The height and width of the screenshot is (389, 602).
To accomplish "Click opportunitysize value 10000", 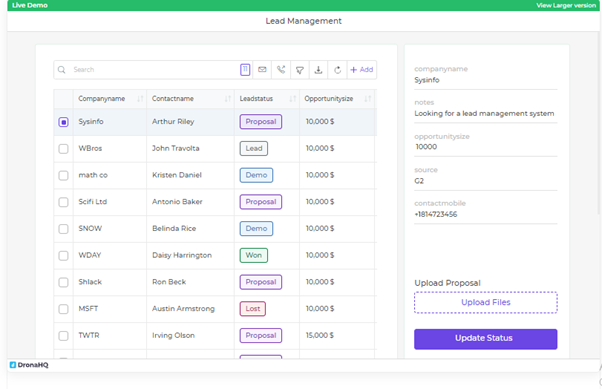I will coord(426,147).
